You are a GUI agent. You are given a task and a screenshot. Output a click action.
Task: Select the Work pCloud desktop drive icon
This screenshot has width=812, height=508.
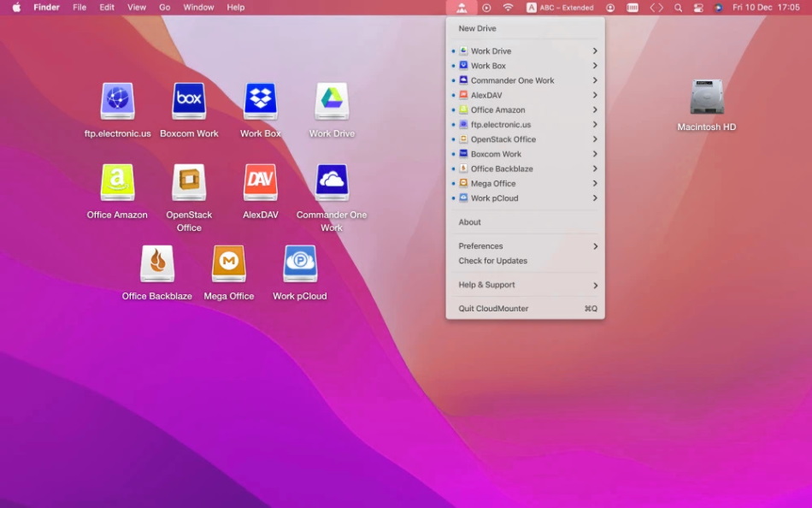coord(300,264)
